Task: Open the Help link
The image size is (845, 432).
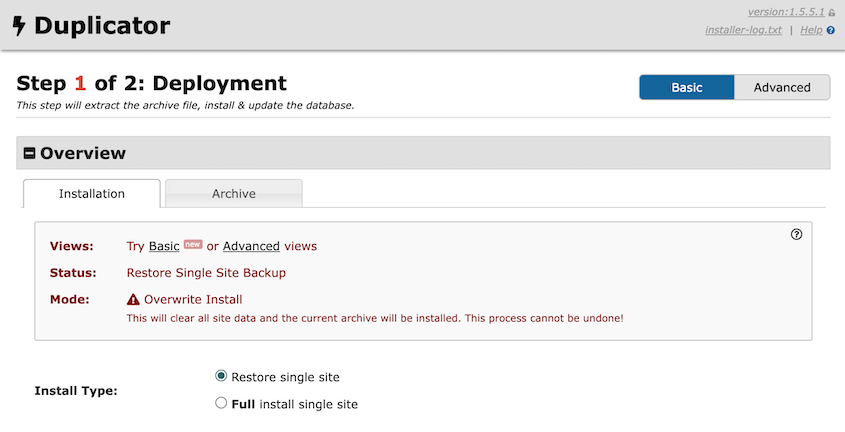Action: [x=811, y=30]
